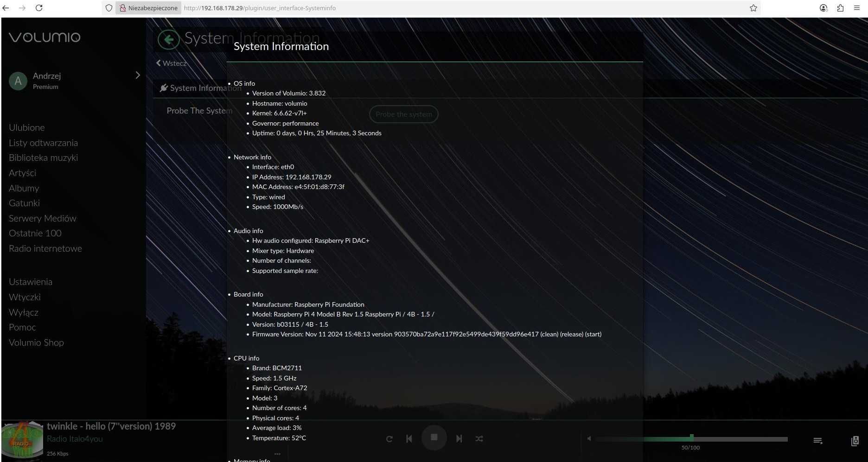The width and height of the screenshot is (868, 462).
Task: Reload the page in the browser
Action: [x=39, y=8]
